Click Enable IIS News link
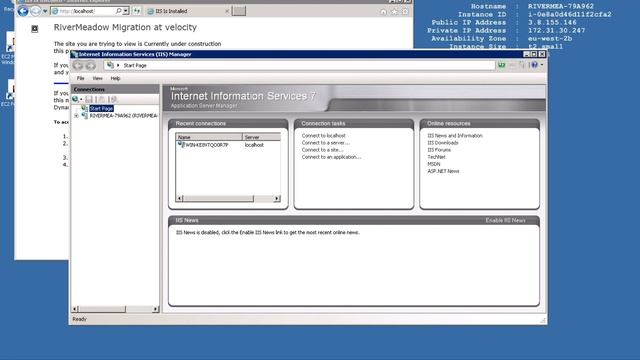Image resolution: width=640 pixels, height=360 pixels. (x=505, y=220)
